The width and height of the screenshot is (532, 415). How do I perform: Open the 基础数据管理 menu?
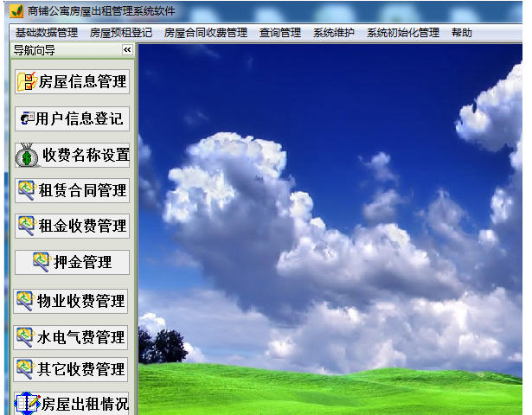(47, 33)
